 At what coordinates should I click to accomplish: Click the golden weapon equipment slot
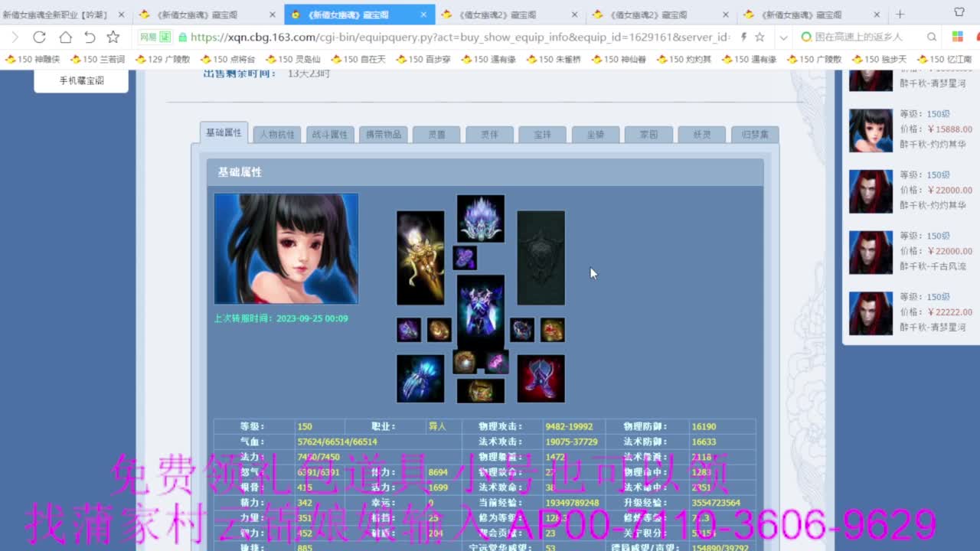coord(420,258)
